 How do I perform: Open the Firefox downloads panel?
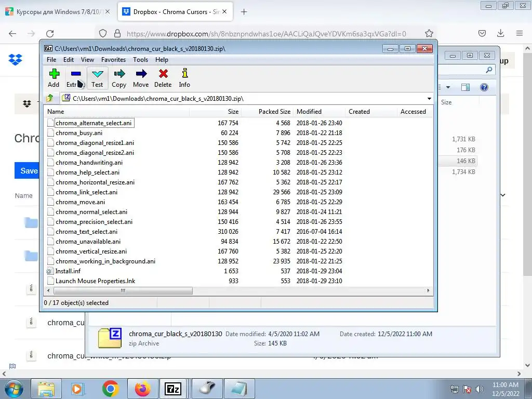pyautogui.click(x=500, y=33)
